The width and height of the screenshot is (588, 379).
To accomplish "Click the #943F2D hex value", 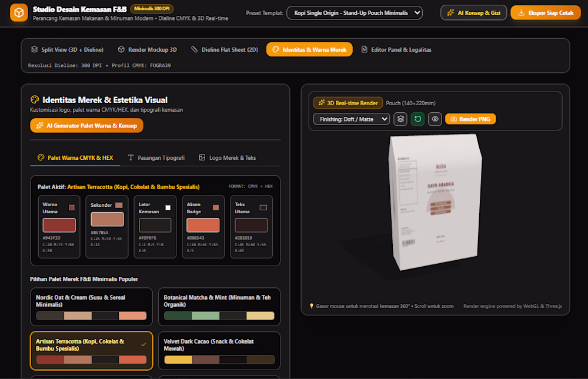I will (51, 238).
